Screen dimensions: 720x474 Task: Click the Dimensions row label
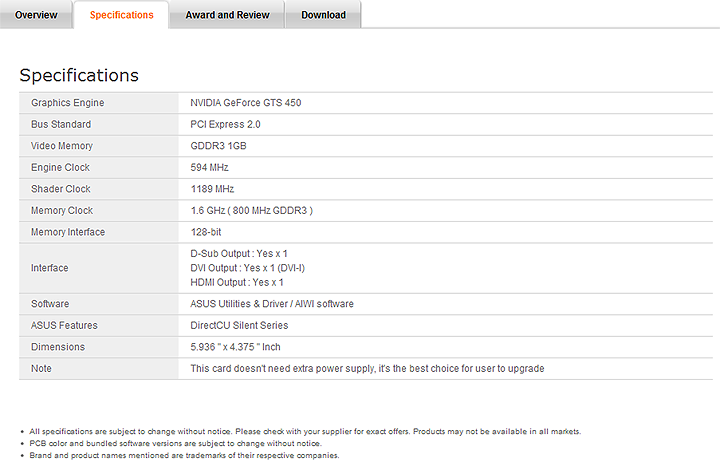pyautogui.click(x=58, y=347)
